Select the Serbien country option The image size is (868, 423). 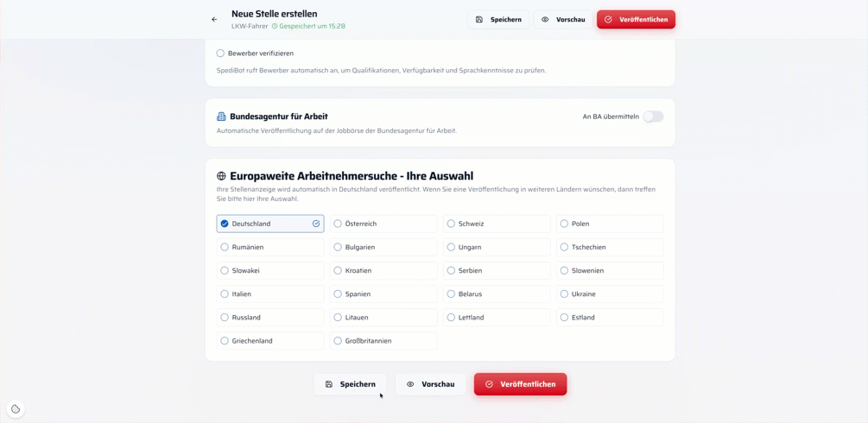(497, 271)
